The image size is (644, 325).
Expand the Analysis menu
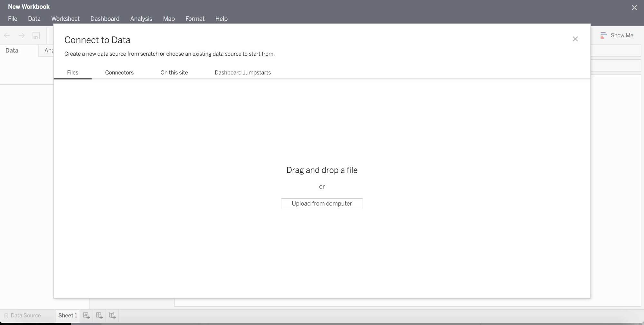pos(141,19)
